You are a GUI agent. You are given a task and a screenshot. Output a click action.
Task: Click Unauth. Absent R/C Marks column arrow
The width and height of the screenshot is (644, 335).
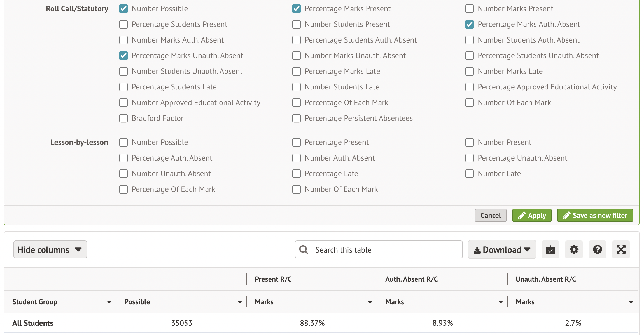[x=631, y=302]
